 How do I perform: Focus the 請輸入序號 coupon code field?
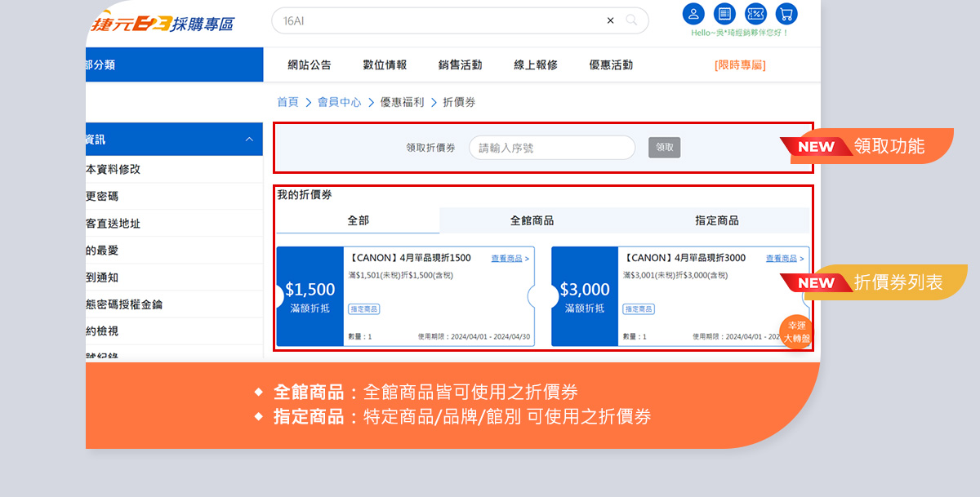click(552, 148)
